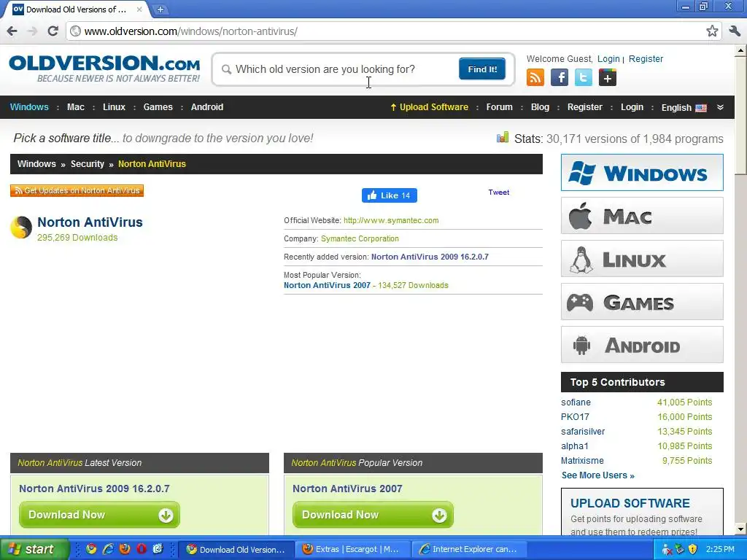
Task: Open the Linux nav menu item
Action: tap(114, 107)
